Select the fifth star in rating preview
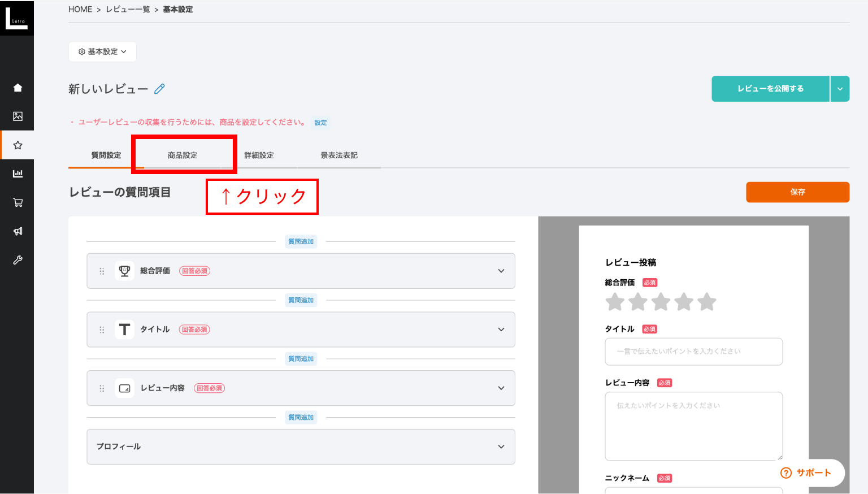This screenshot has height=494, width=868. (x=706, y=302)
